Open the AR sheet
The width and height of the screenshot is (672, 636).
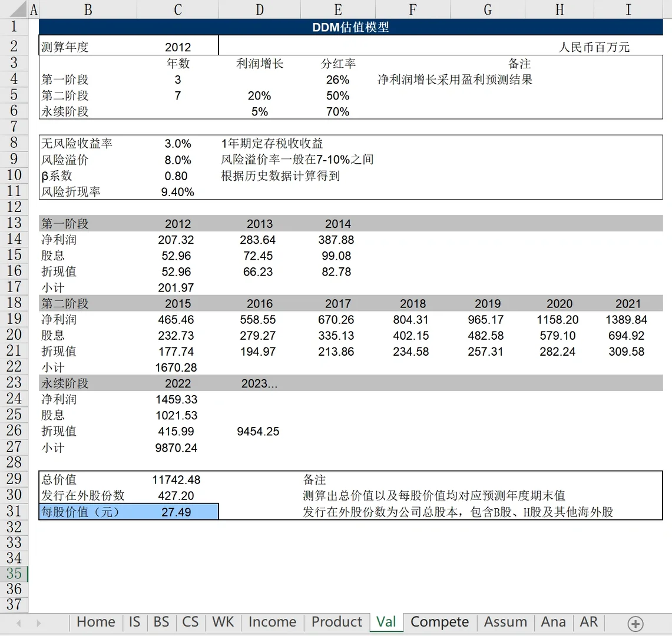(x=588, y=622)
